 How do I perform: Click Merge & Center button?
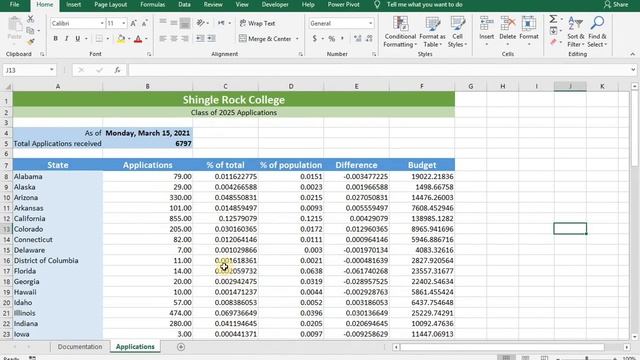[265, 39]
